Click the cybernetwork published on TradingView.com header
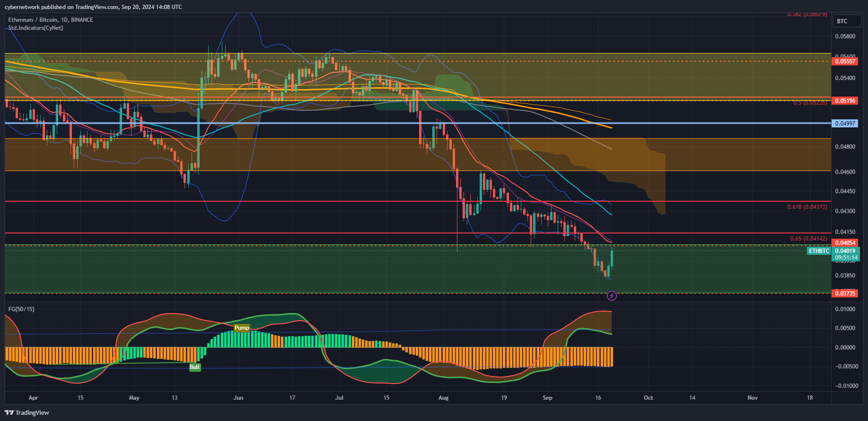868x421 pixels. coord(93,7)
